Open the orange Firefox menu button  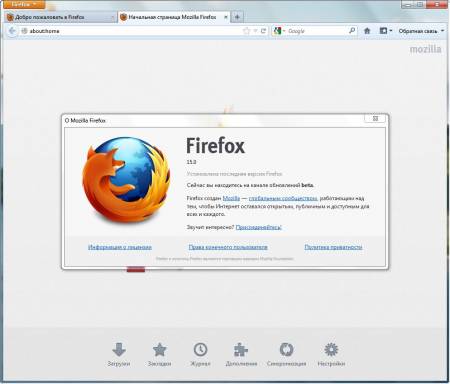[x=23, y=5]
